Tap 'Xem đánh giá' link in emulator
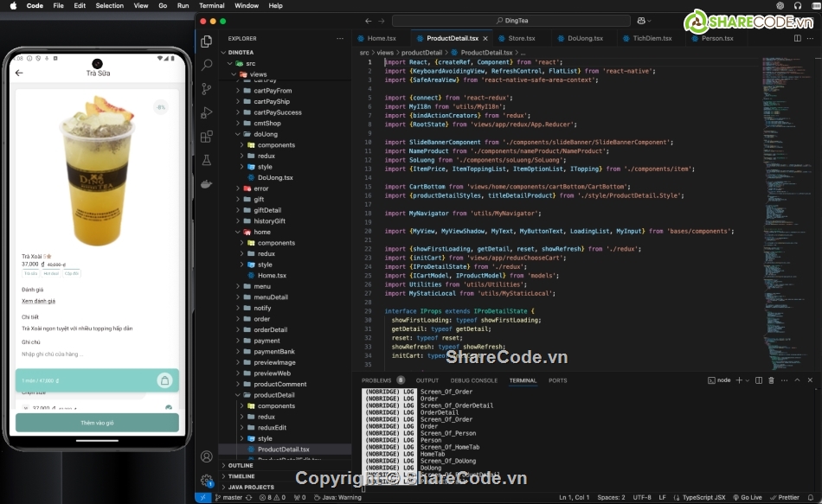 pyautogui.click(x=38, y=301)
